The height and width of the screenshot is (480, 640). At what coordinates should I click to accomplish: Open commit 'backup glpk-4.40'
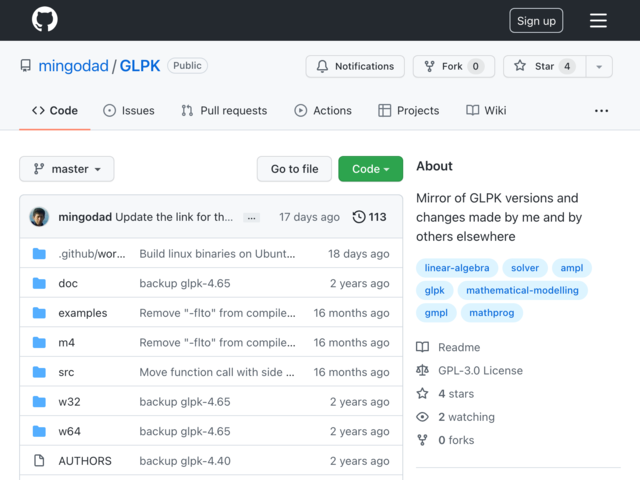tap(185, 461)
